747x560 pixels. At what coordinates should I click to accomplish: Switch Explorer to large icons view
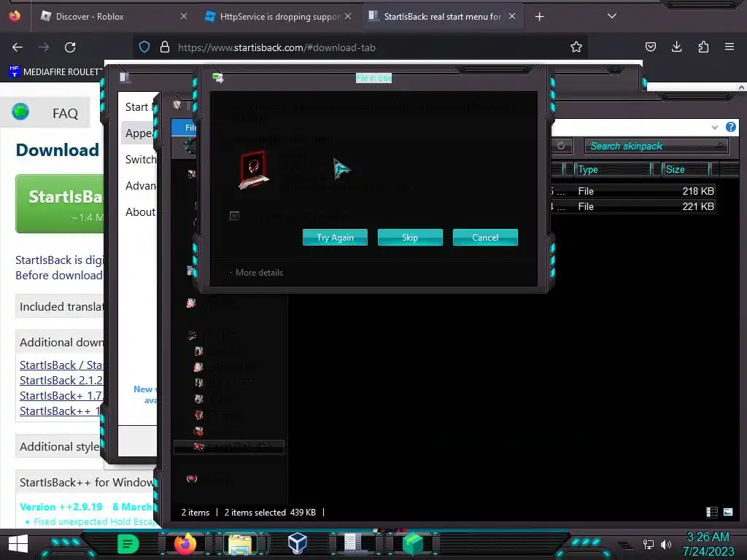click(728, 513)
